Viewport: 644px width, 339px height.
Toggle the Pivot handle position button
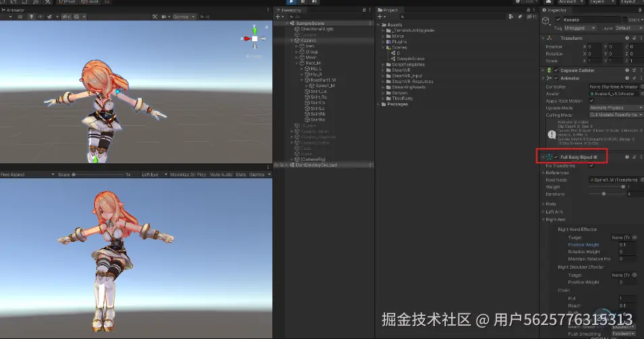(67, 1)
